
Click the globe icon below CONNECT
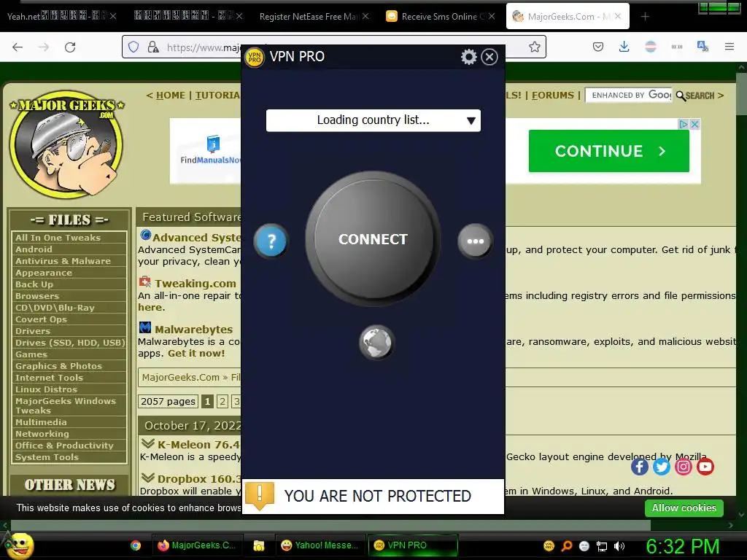pos(376,343)
